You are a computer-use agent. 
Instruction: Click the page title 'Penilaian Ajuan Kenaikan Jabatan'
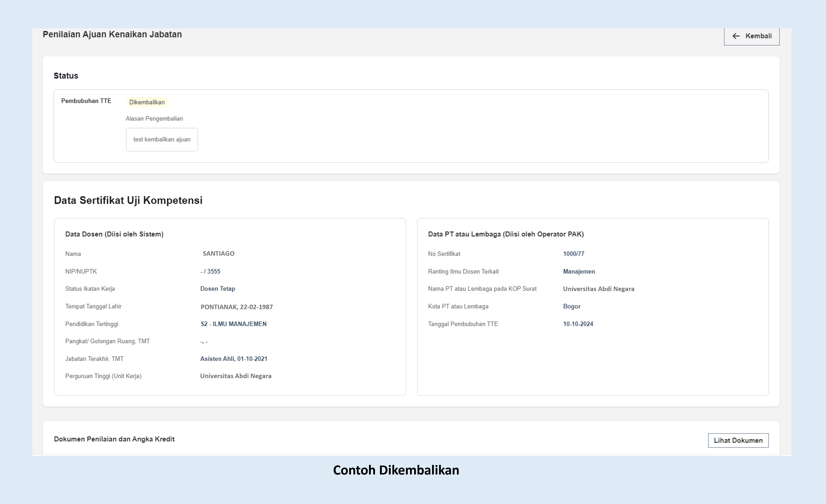[x=112, y=34]
